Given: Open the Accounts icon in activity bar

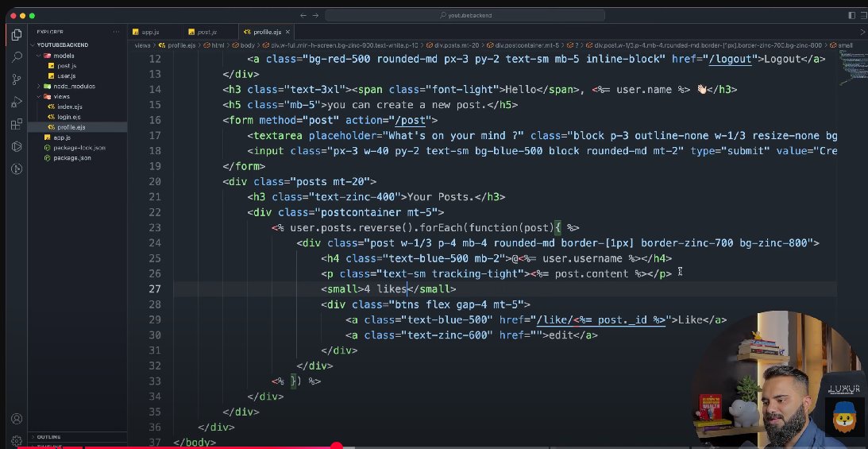Looking at the screenshot, I should point(17,419).
